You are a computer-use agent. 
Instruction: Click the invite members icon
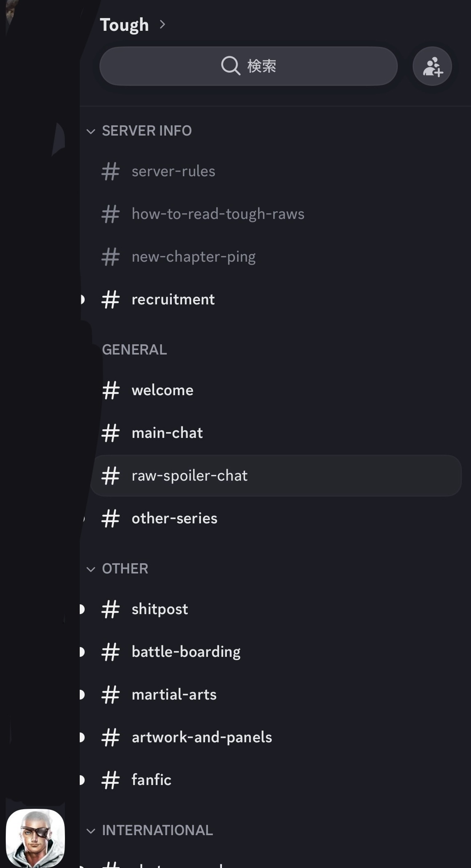(x=432, y=66)
